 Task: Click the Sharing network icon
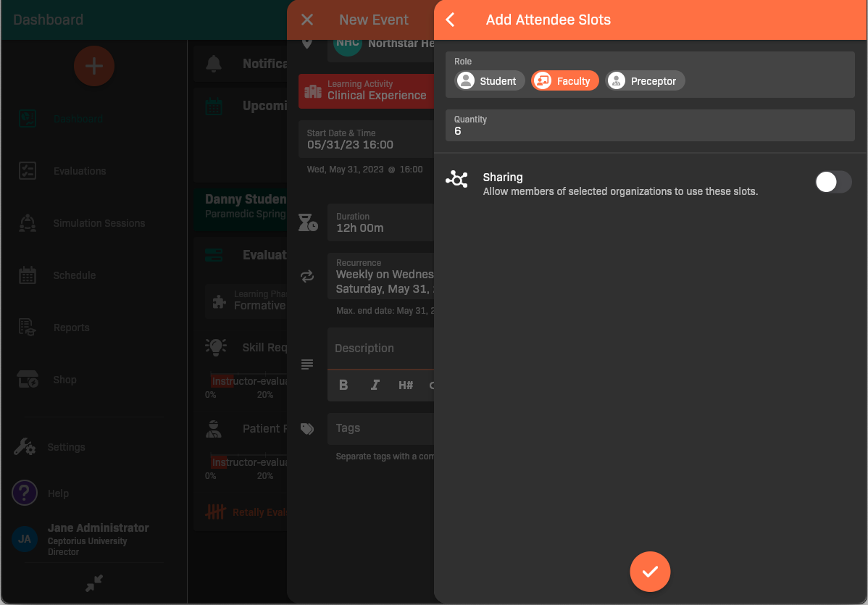[456, 179]
